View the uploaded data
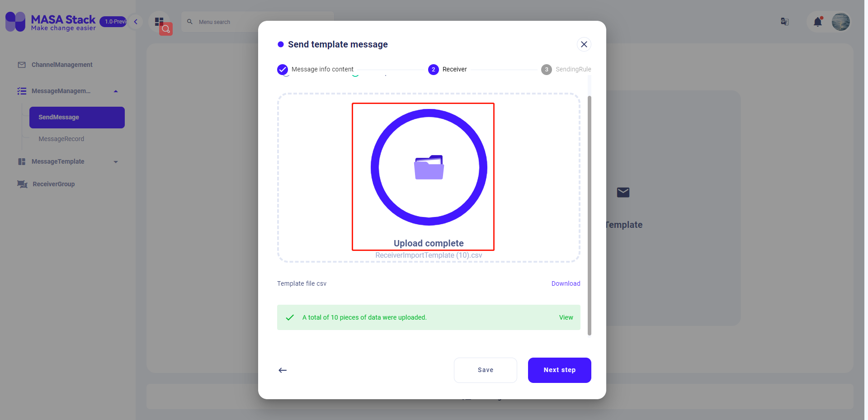The width and height of the screenshot is (868, 420). (566, 317)
